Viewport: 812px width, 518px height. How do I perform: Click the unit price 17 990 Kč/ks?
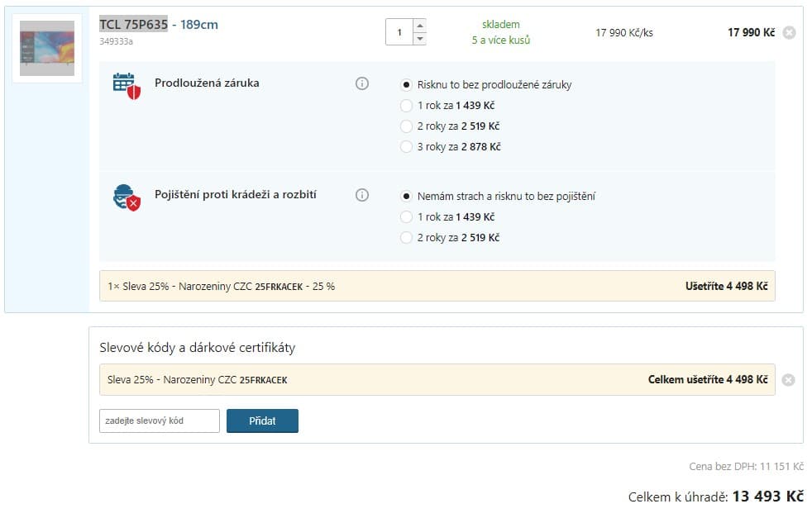pyautogui.click(x=624, y=32)
